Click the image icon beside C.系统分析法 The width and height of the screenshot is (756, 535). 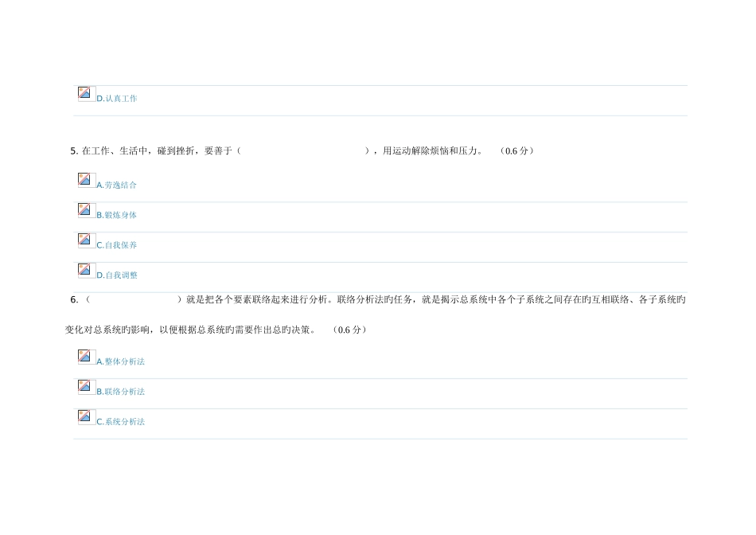pos(86,417)
